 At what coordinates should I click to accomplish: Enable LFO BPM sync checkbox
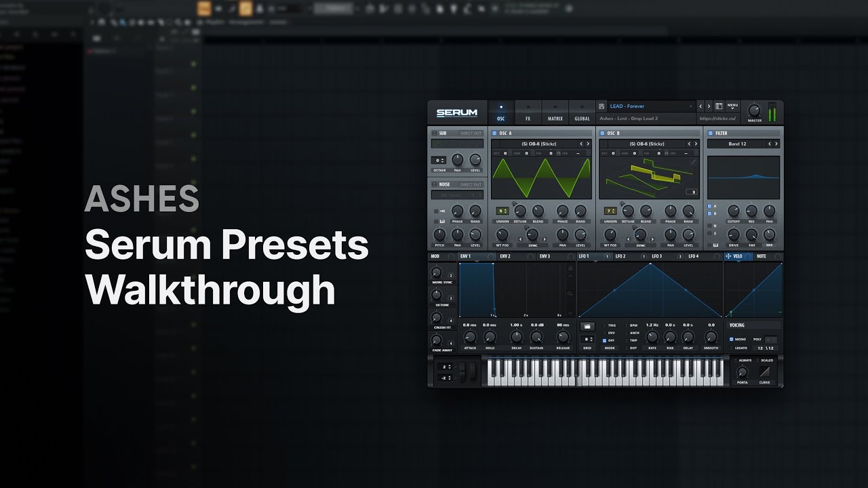[626, 325]
